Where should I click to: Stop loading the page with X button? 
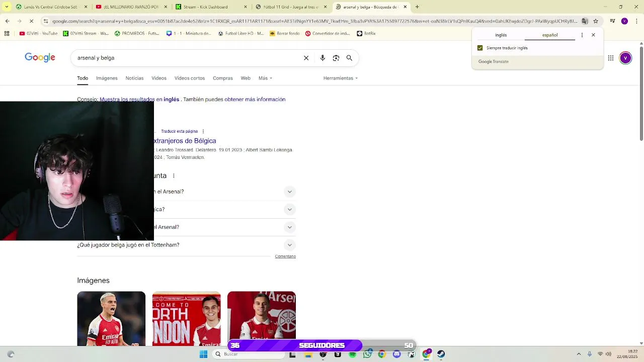pos(31,21)
